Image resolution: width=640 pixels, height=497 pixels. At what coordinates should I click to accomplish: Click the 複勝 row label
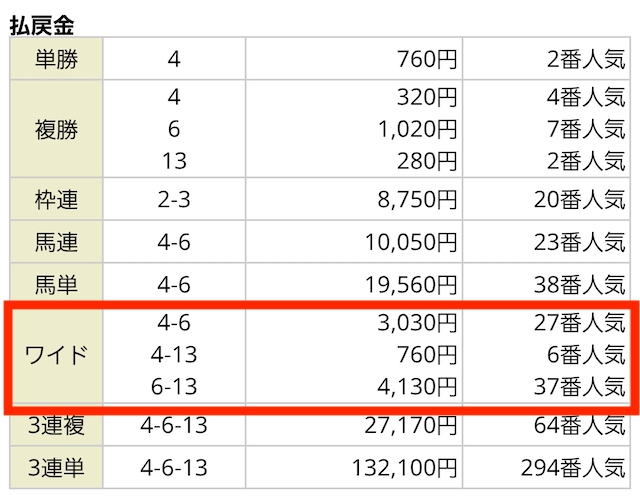pyautogui.click(x=56, y=130)
